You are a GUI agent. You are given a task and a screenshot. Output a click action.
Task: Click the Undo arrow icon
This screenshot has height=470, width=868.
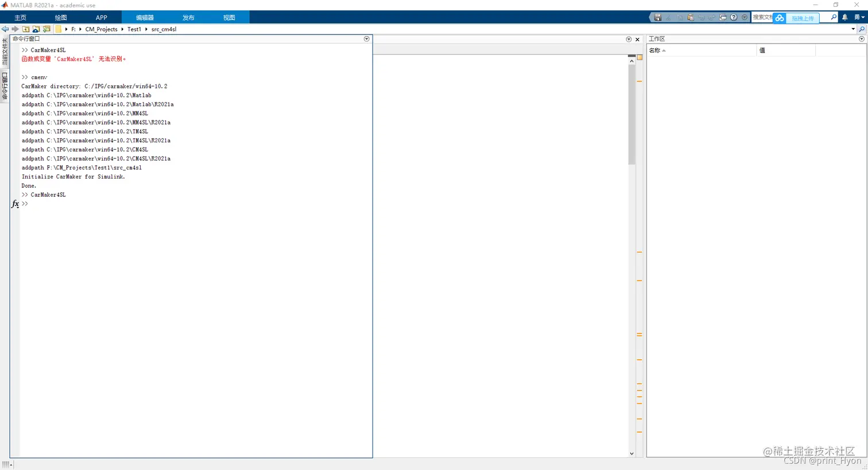pos(702,18)
